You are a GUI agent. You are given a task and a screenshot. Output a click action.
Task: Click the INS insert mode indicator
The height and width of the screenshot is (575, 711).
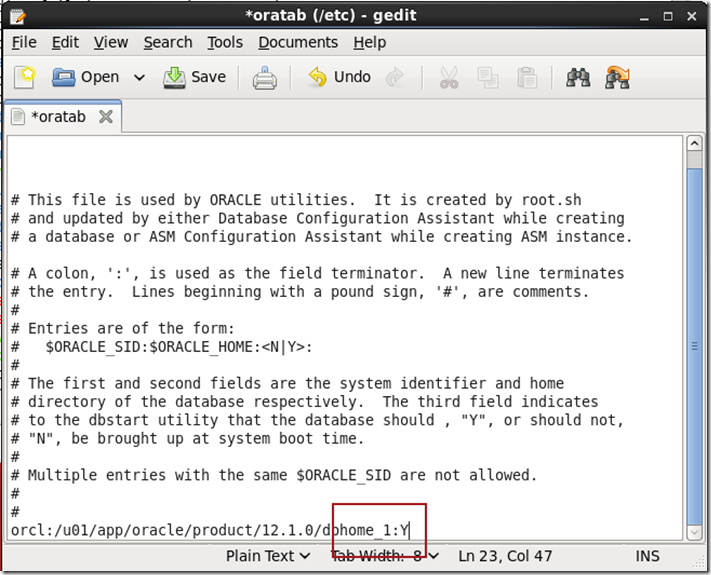click(x=647, y=556)
